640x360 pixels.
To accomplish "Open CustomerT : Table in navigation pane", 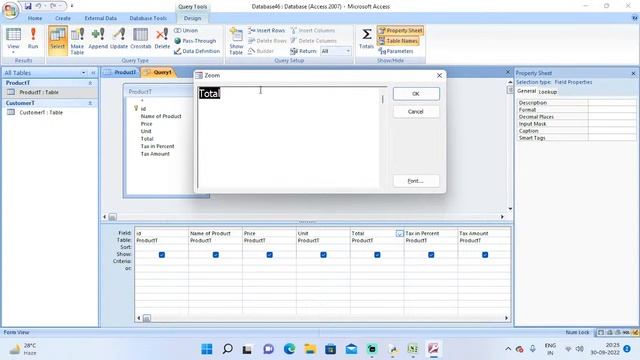I will tap(41, 113).
